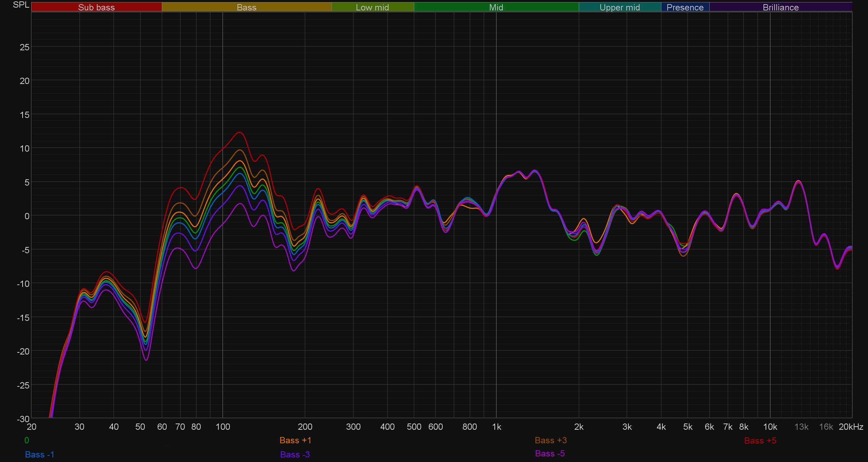The height and width of the screenshot is (462, 868).
Task: Click the 1k frequency axis label
Action: click(x=496, y=427)
